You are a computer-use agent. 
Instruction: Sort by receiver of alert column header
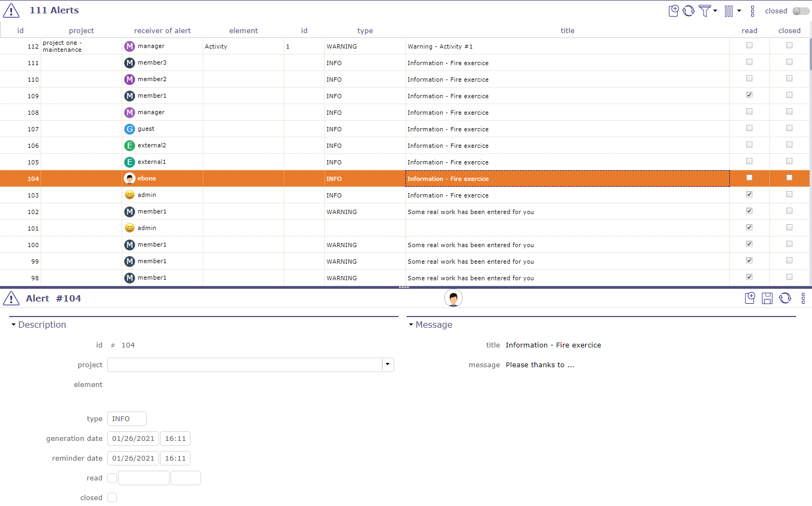coord(162,30)
